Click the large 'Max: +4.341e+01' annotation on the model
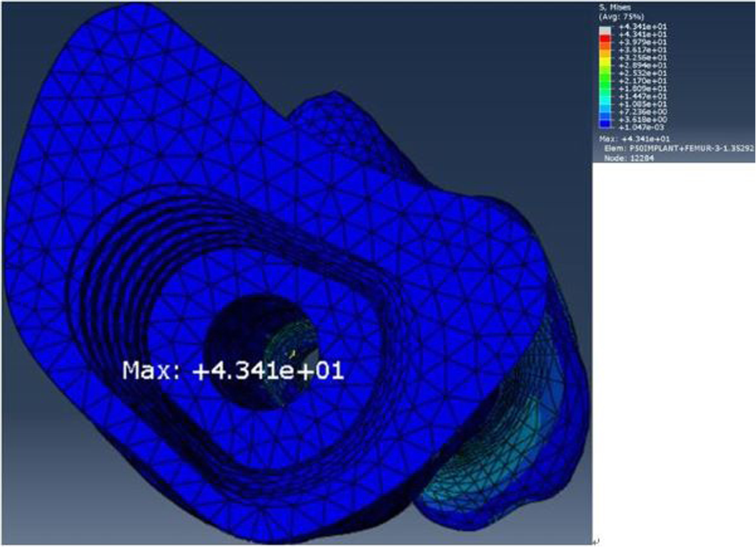Image resolution: width=756 pixels, height=547 pixels. point(233,371)
